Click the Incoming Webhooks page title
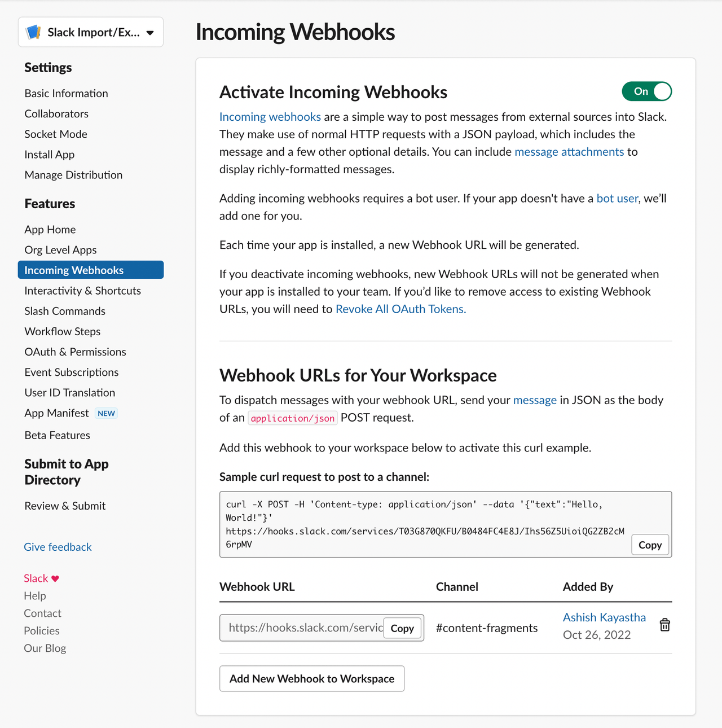722x728 pixels. [x=295, y=32]
